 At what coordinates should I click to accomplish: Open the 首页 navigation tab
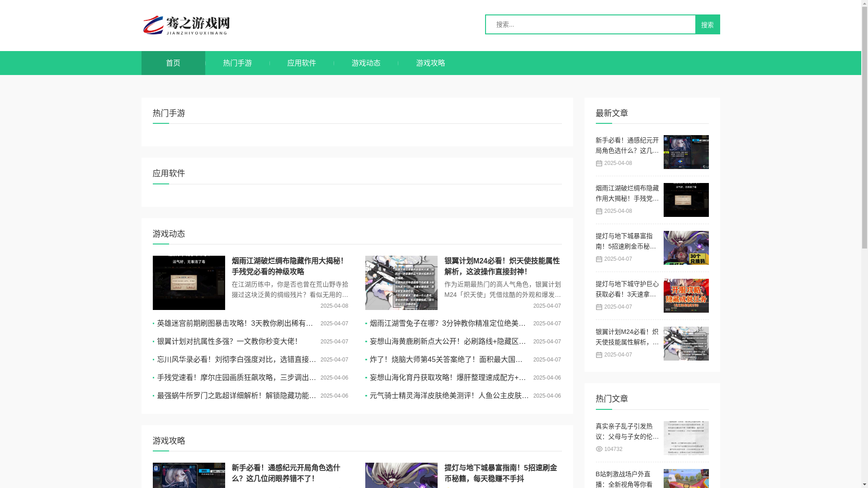point(173,63)
